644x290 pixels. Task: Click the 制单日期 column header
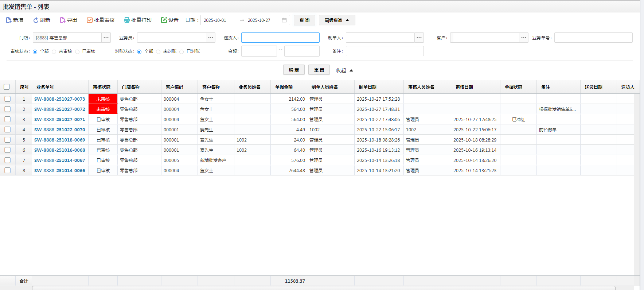[x=367, y=87]
